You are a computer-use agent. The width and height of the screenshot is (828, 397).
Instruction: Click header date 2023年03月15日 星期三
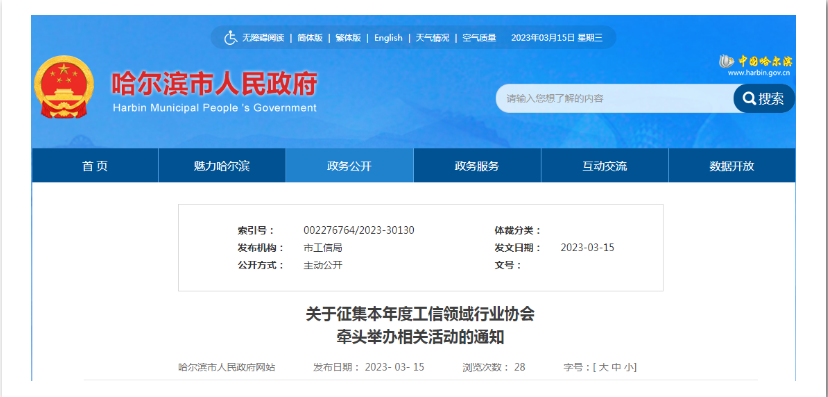pos(557,38)
